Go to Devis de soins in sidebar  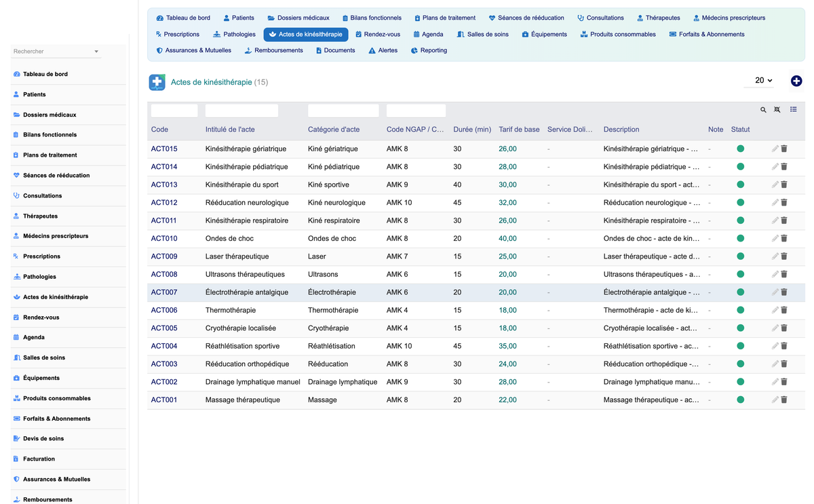(43, 439)
